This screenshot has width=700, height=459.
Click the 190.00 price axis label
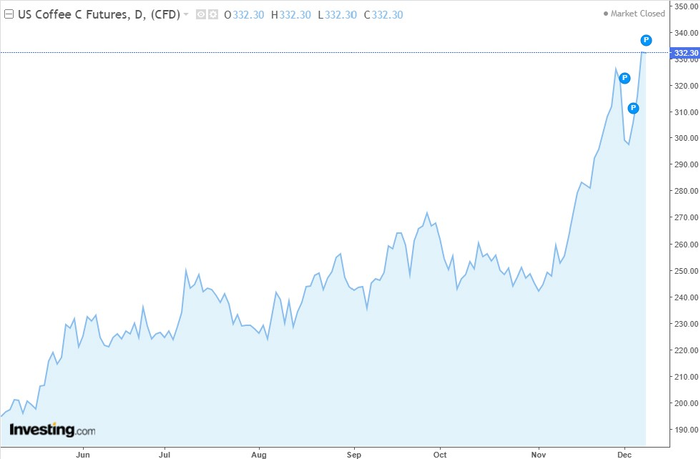pyautogui.click(x=686, y=430)
